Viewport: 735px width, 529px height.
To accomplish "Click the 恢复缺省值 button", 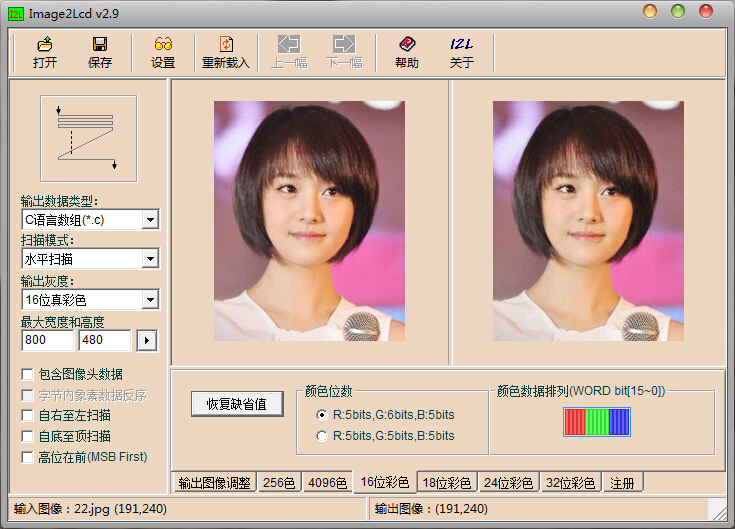I will tap(237, 403).
